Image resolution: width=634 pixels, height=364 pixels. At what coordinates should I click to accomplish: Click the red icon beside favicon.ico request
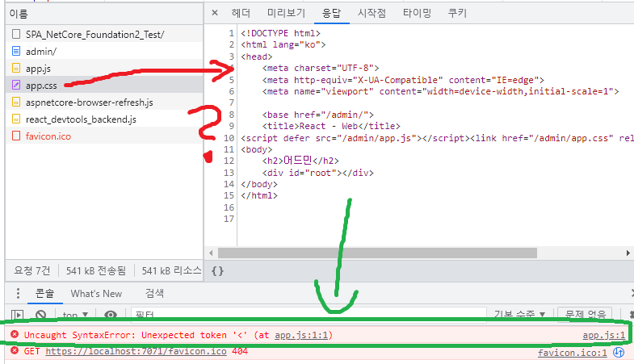tap(16, 136)
